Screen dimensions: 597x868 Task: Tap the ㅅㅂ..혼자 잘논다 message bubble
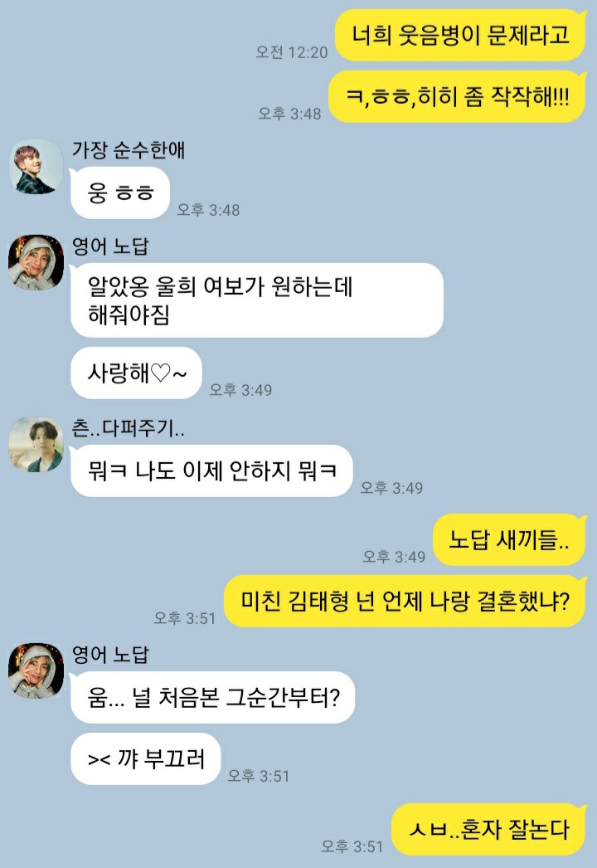click(x=488, y=829)
